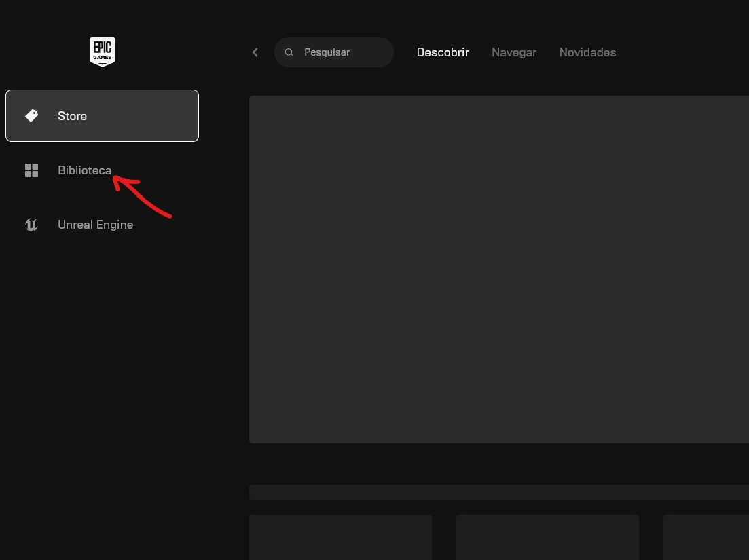Viewport: 749px width, 560px height.
Task: Click the magnifying glass search icon
Action: (x=289, y=52)
